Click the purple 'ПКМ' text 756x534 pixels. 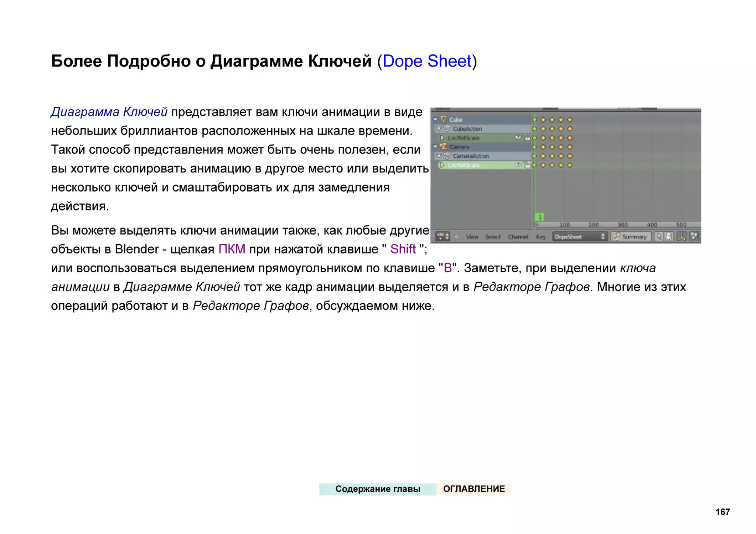(232, 249)
